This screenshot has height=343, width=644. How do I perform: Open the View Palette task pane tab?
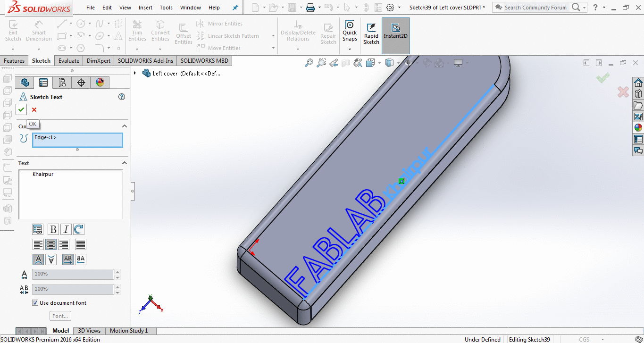point(638,117)
